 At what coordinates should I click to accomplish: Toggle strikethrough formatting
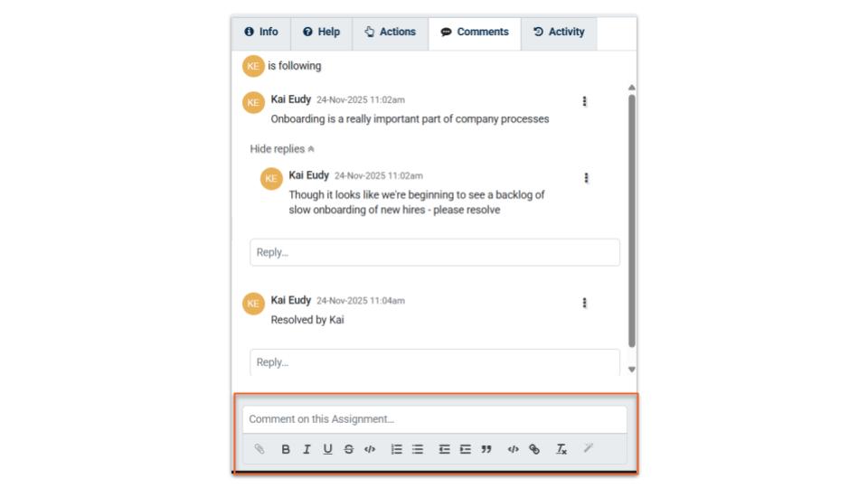349,449
